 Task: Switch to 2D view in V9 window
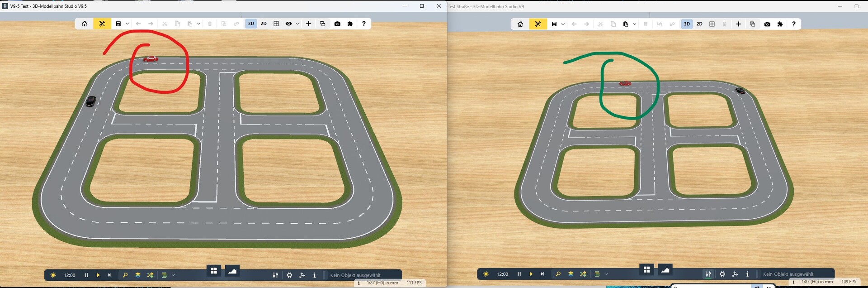click(x=699, y=24)
